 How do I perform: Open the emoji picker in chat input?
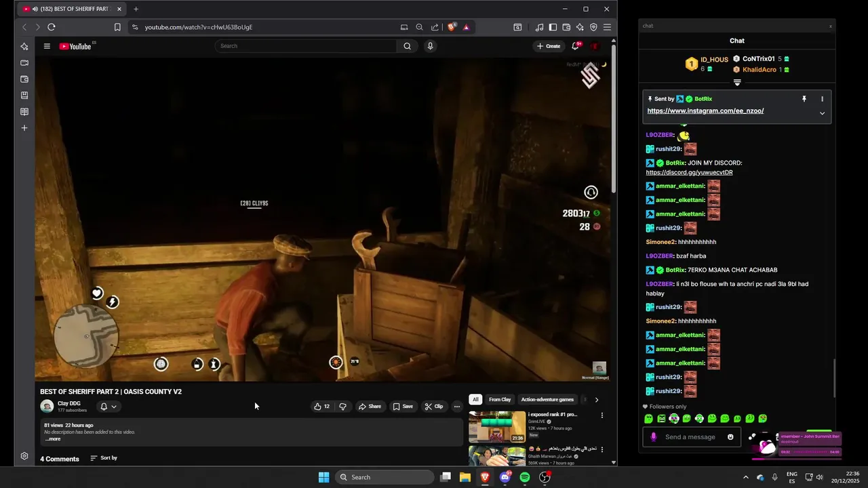click(730, 437)
